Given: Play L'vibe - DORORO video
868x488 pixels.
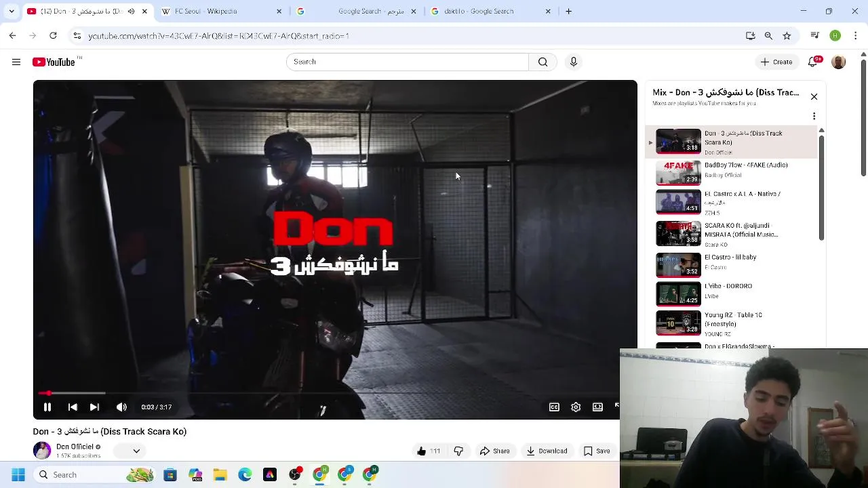Looking at the screenshot, I should point(731,293).
